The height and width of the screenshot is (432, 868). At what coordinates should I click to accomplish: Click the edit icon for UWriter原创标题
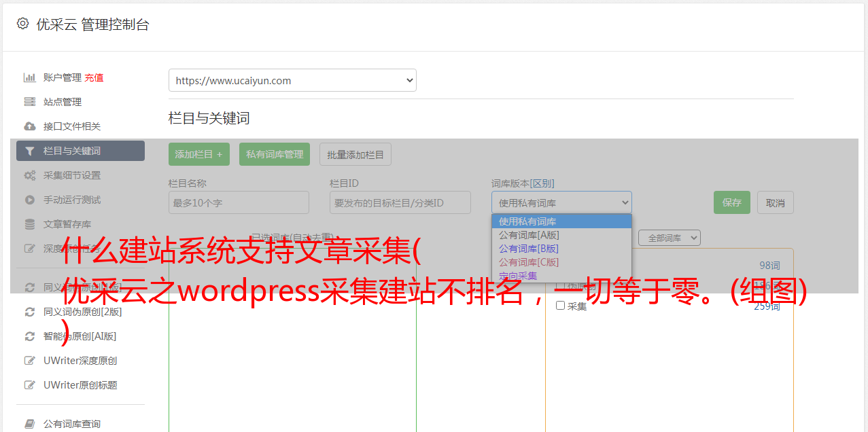pyautogui.click(x=29, y=385)
